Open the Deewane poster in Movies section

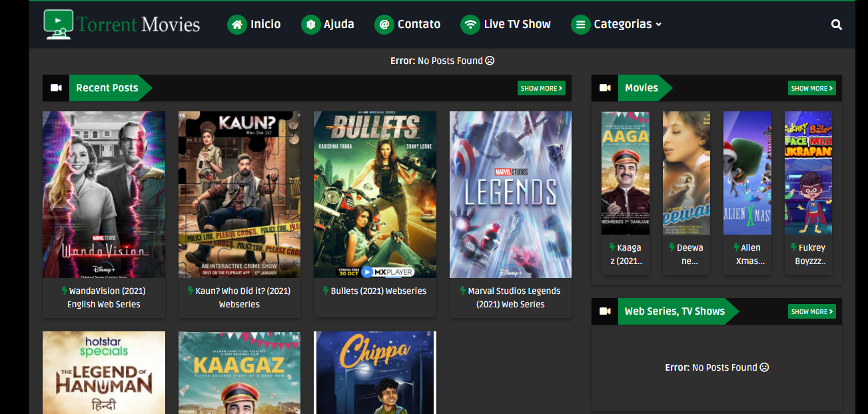[x=686, y=173]
